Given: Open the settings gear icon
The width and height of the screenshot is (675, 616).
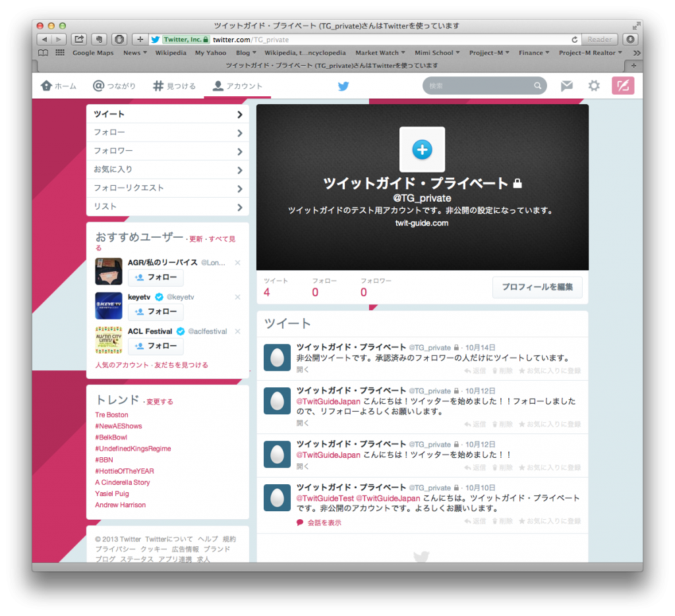Looking at the screenshot, I should click(594, 86).
